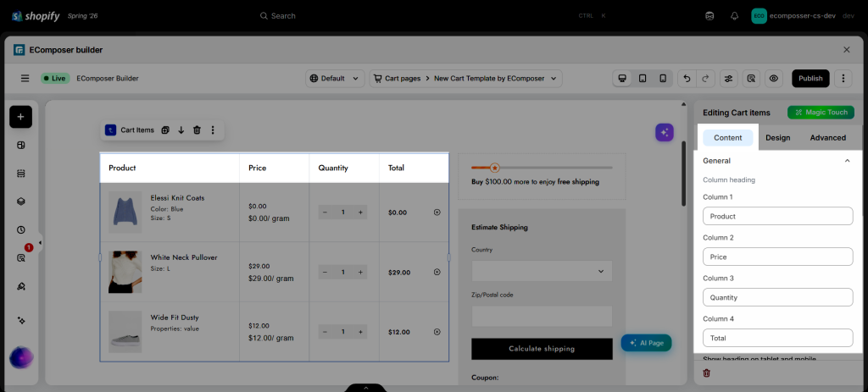Remove Elessi Knit Coats from cart
Image resolution: width=868 pixels, height=392 pixels.
click(437, 213)
